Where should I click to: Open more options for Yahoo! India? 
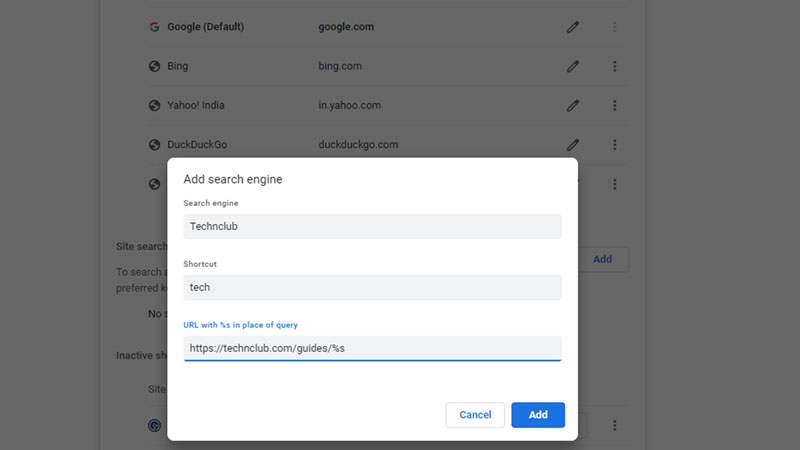[614, 106]
